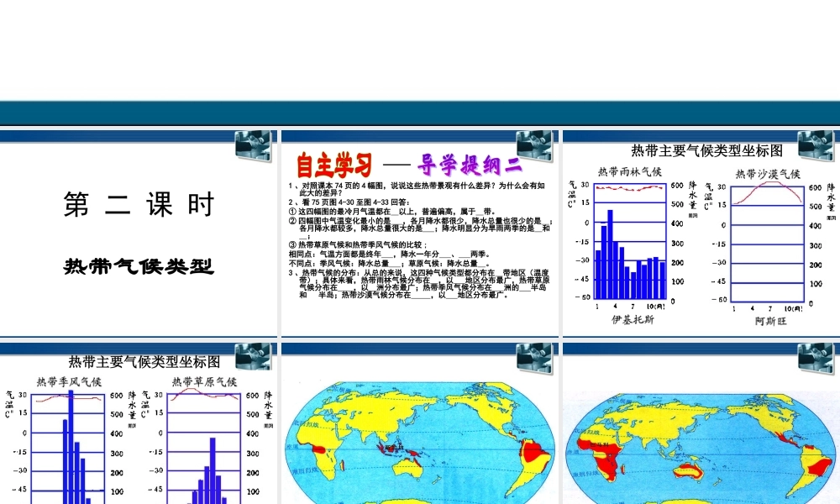Viewport: 840px width, 504px height.
Task: Click the 热带气候类型 subtitle text
Action: 139,266
